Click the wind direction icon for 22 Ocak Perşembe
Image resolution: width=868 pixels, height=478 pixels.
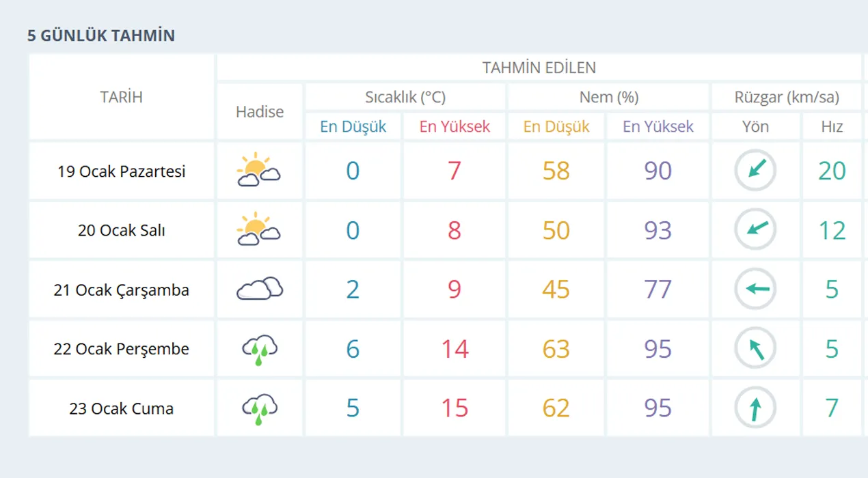pos(755,349)
